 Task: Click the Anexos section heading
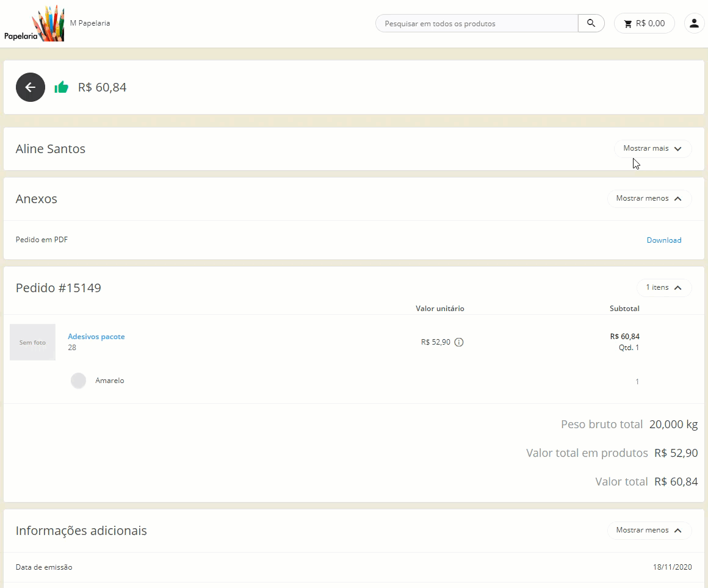37,199
